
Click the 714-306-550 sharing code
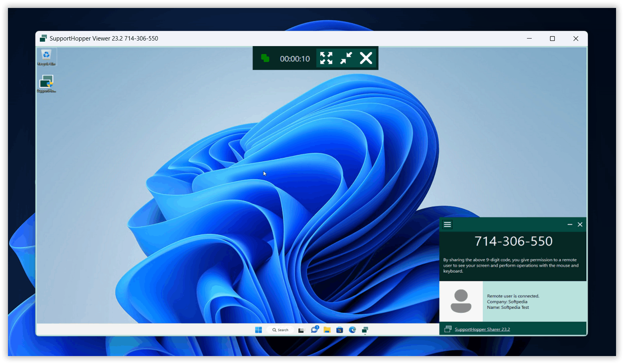pos(513,241)
